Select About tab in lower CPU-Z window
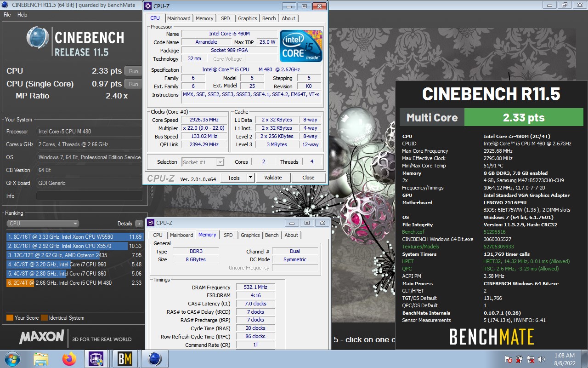Viewport: 588px width, 368px height. coord(292,235)
